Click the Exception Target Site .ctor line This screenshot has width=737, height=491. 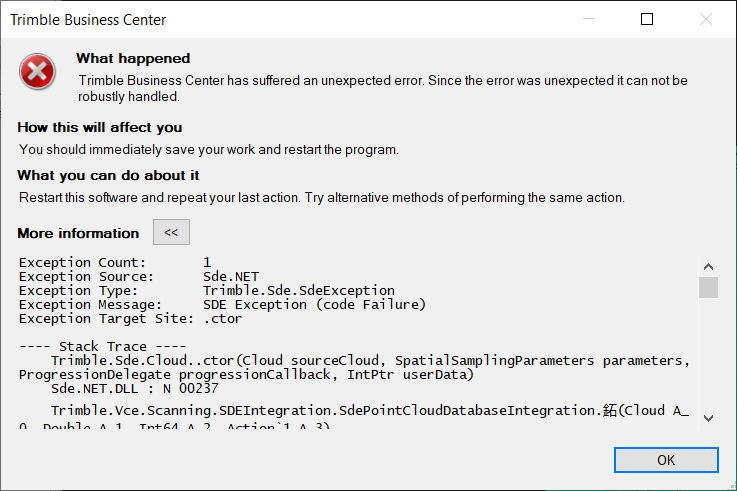point(130,318)
